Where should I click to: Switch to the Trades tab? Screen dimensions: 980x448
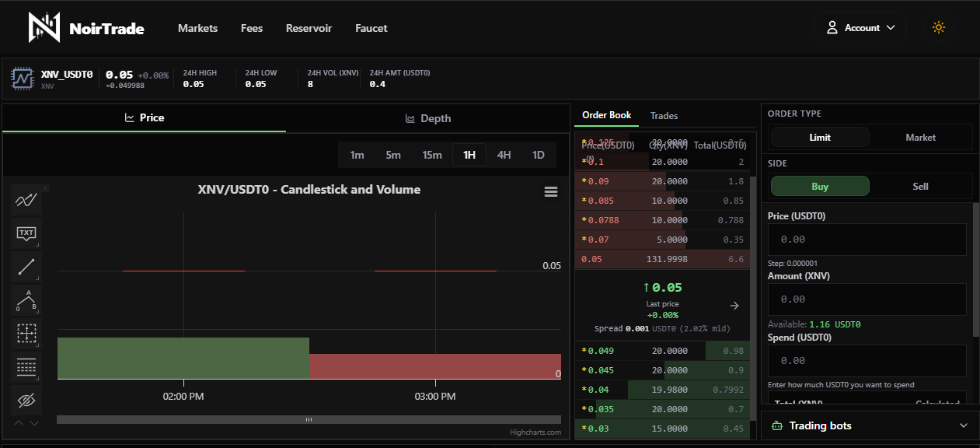tap(664, 115)
